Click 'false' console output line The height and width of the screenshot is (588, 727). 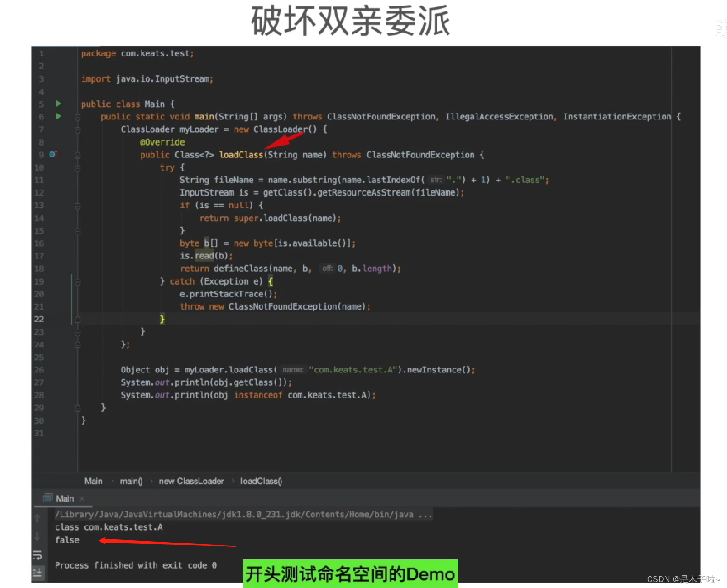[x=67, y=540]
